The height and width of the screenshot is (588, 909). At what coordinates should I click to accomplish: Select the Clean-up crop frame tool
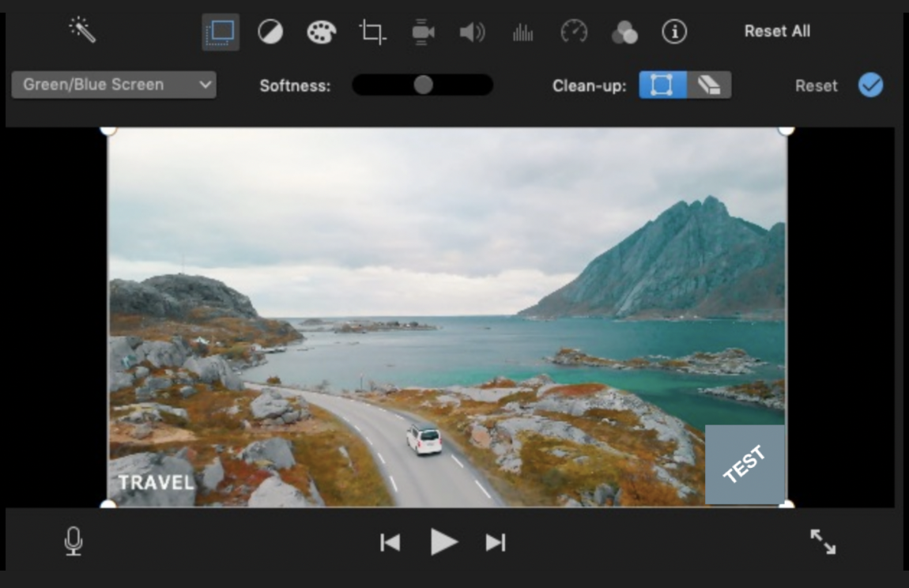662,85
